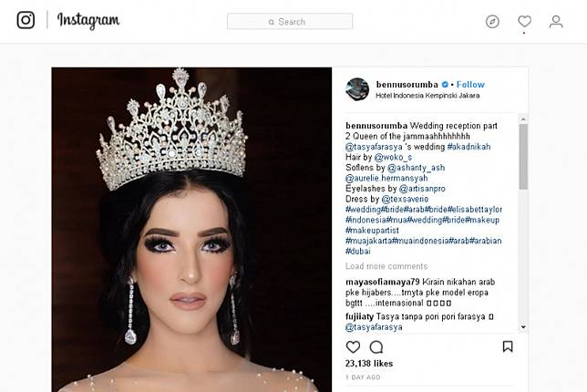Screen dimensions: 587x392
Task: Open the @woko_s mention link
Action: pos(393,157)
